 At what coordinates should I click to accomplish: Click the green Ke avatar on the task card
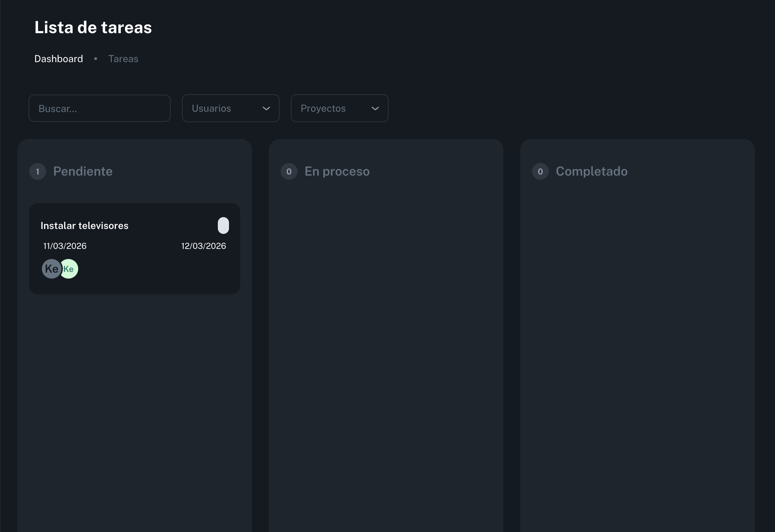point(69,268)
